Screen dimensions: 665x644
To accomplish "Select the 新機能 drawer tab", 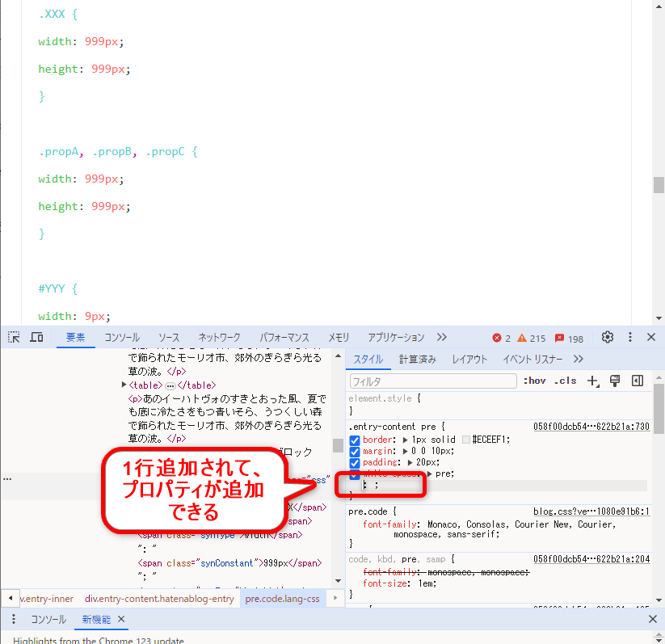I will [96, 620].
